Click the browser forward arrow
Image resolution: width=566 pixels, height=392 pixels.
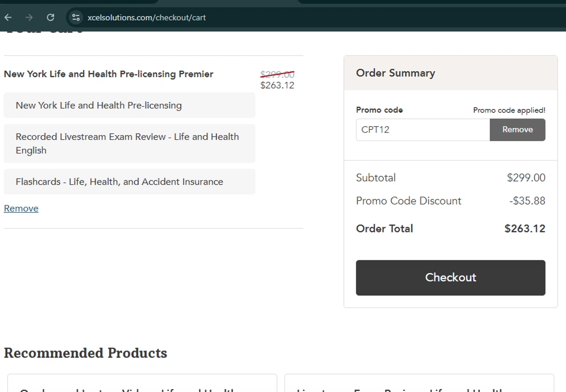29,17
